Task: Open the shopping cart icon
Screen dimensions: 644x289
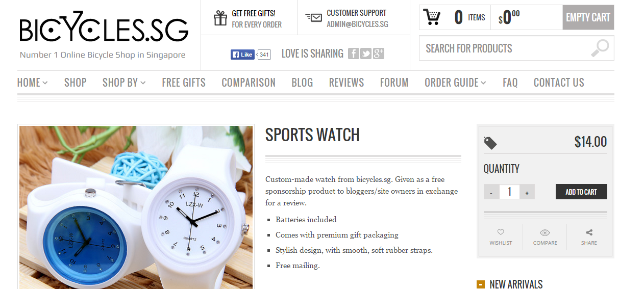Action: click(432, 17)
